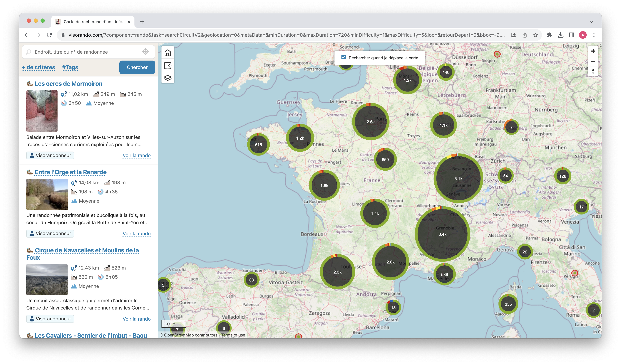The height and width of the screenshot is (364, 621).
Task: Zoom in with the map plus button
Action: (593, 51)
